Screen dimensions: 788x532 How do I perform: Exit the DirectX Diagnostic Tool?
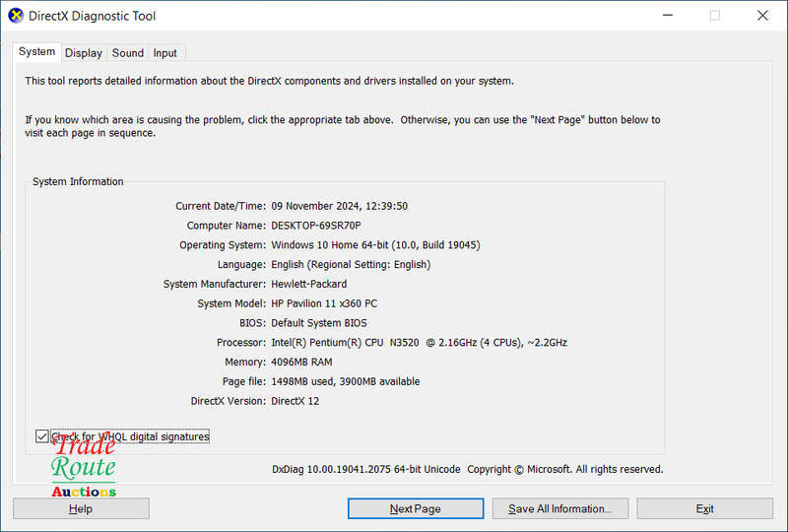click(704, 508)
